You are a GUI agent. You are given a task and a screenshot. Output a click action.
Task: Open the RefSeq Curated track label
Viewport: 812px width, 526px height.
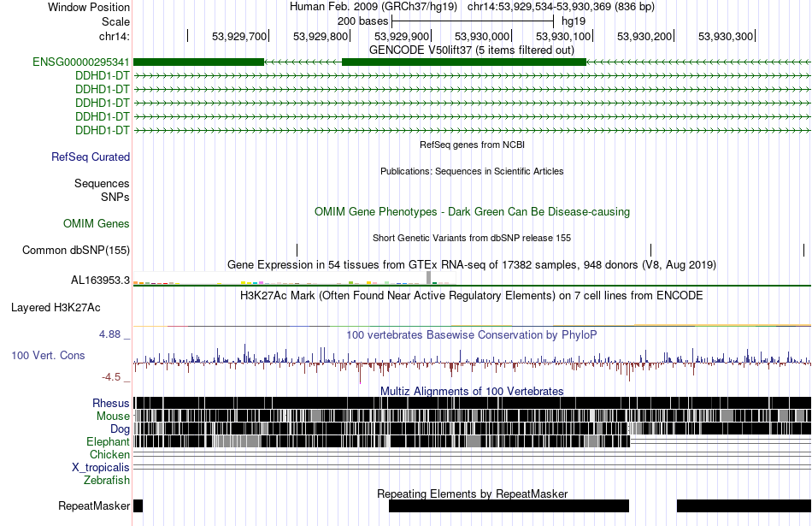[91, 157]
